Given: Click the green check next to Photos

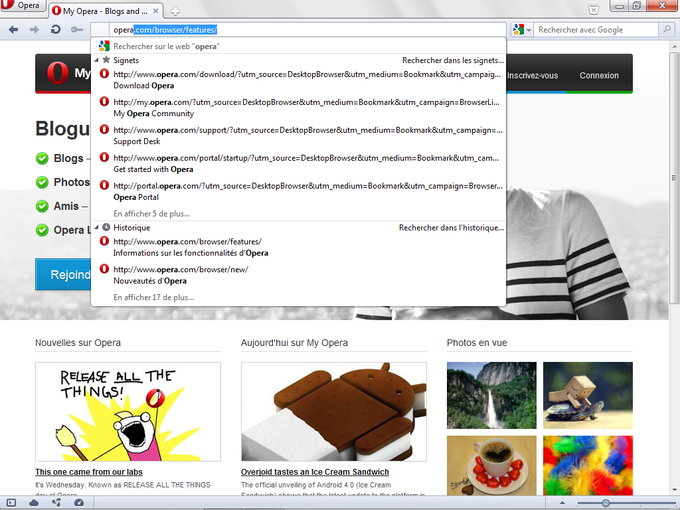Looking at the screenshot, I should [42, 182].
